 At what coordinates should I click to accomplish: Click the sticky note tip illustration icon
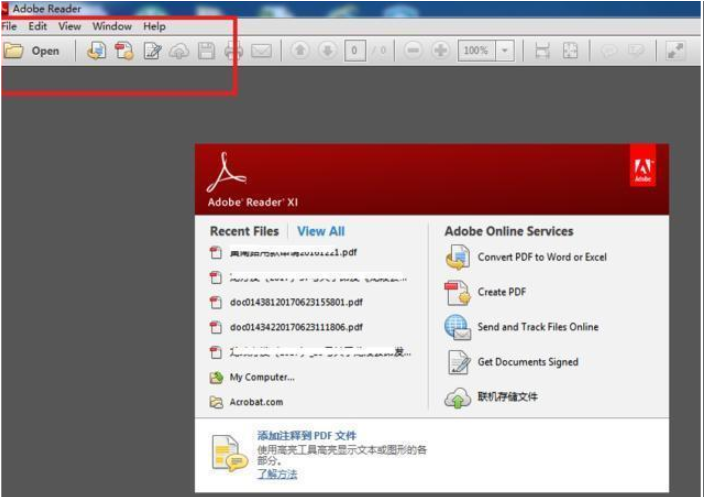[229, 453]
